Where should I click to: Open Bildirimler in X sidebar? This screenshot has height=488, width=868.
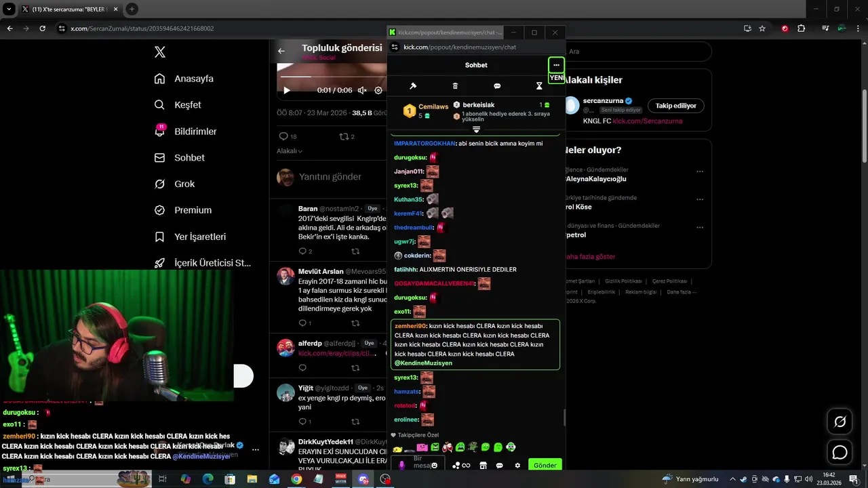click(x=186, y=131)
